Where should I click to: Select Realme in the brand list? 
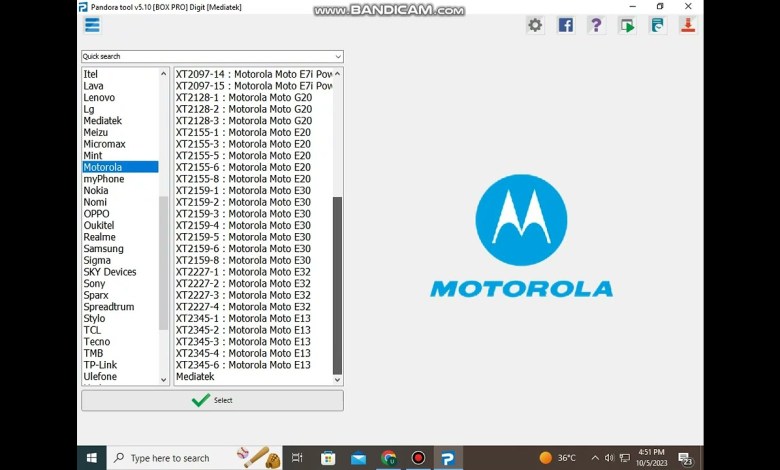(99, 237)
